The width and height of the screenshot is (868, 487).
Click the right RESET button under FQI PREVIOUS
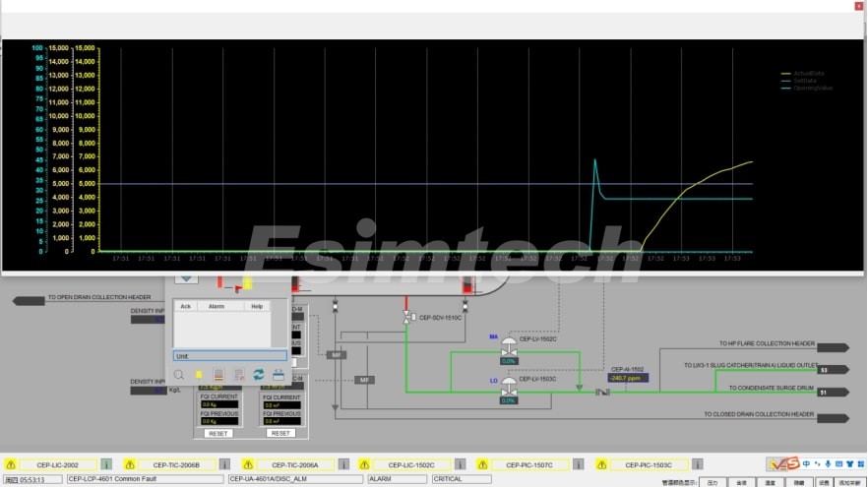click(x=280, y=433)
